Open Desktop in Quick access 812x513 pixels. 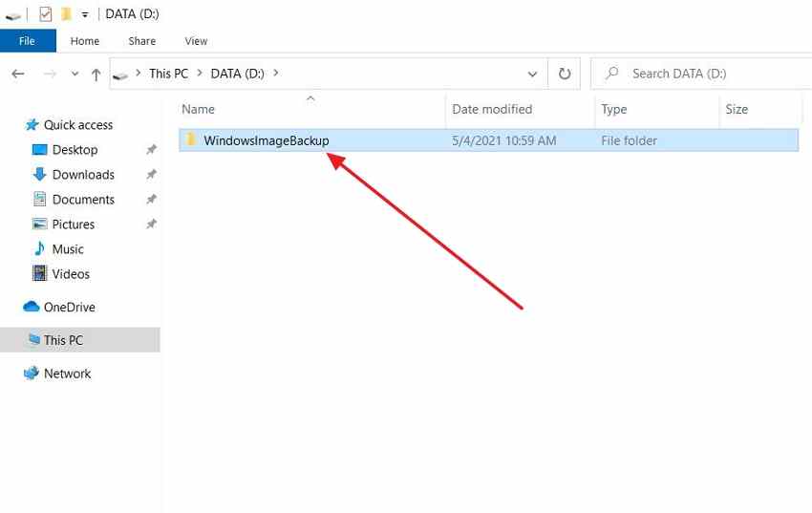click(x=75, y=150)
